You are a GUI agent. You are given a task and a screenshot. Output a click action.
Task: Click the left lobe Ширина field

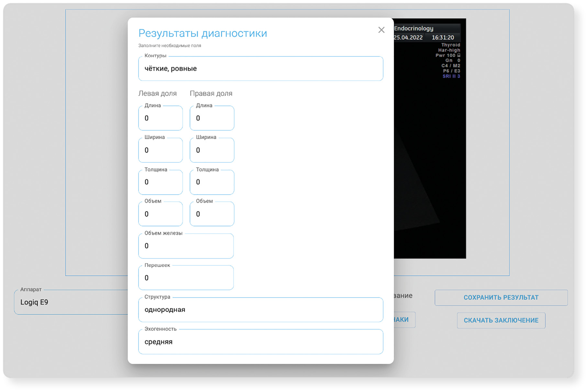click(161, 150)
